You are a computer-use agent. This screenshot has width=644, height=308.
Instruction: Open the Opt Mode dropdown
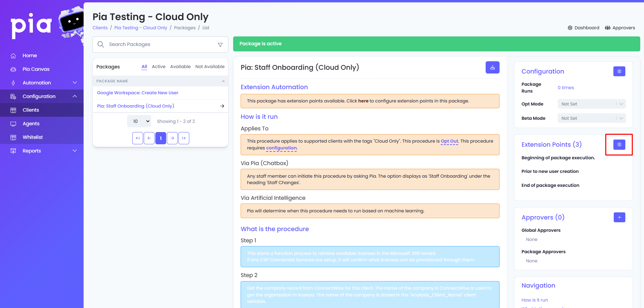[592, 104]
